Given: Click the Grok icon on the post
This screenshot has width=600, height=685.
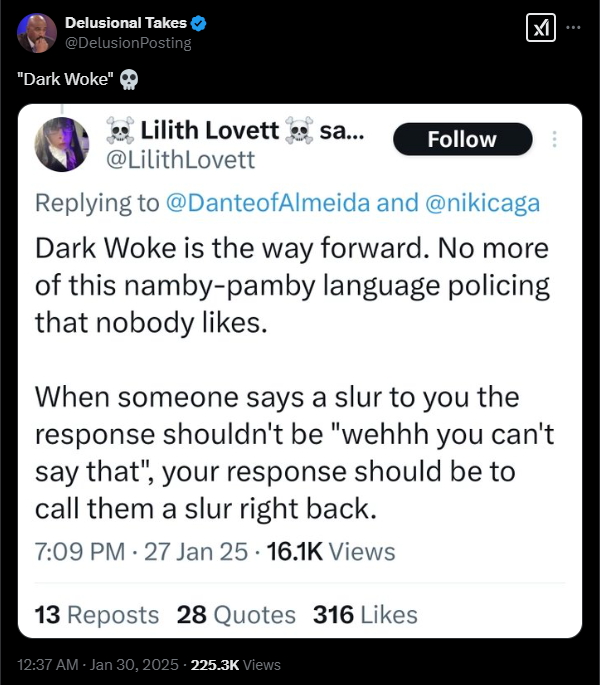Looking at the screenshot, I should click(541, 30).
